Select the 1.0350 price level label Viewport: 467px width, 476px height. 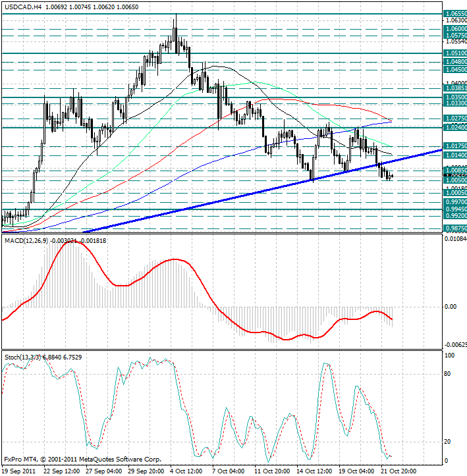(455, 97)
